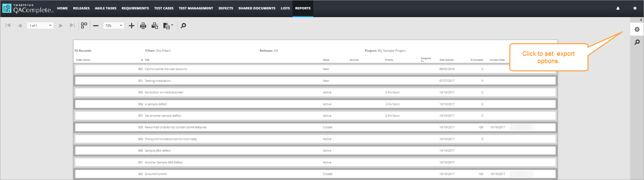Image resolution: width=644 pixels, height=180 pixels.
Task: Go to first page of report
Action: [8, 26]
